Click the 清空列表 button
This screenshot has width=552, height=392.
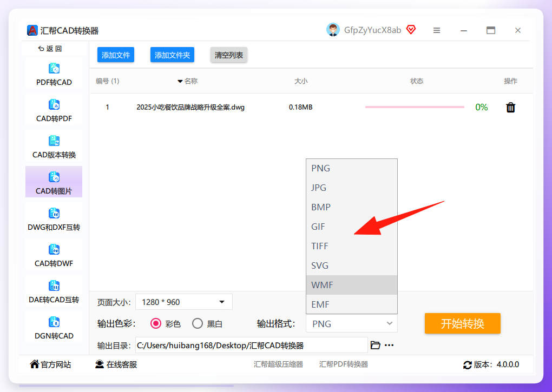229,55
